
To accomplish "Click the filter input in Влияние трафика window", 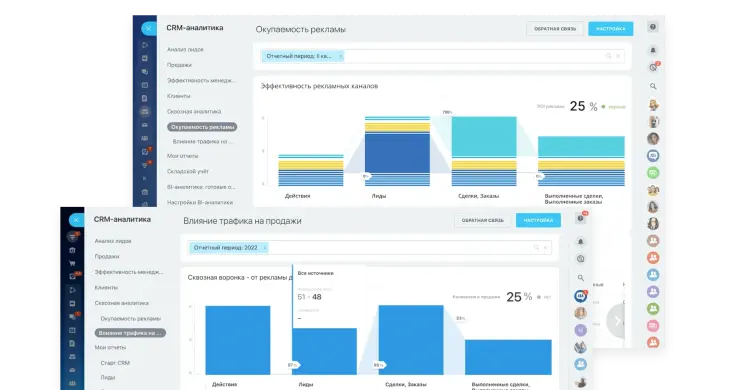I will 370,247.
